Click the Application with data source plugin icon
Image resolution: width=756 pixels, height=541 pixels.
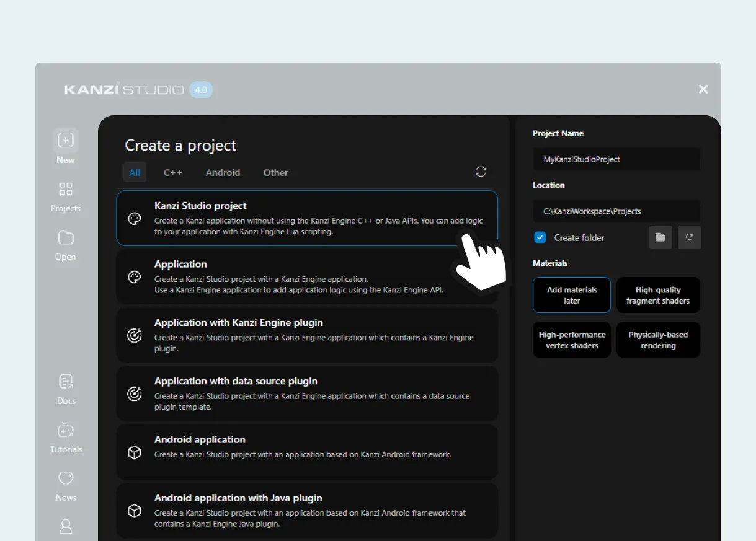pyautogui.click(x=134, y=394)
